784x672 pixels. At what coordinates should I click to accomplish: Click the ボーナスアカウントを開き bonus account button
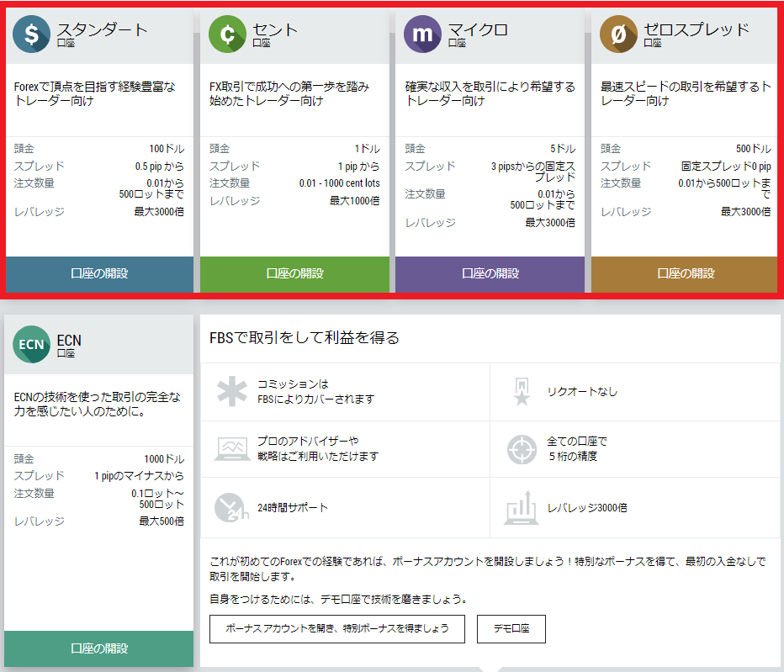(x=337, y=629)
